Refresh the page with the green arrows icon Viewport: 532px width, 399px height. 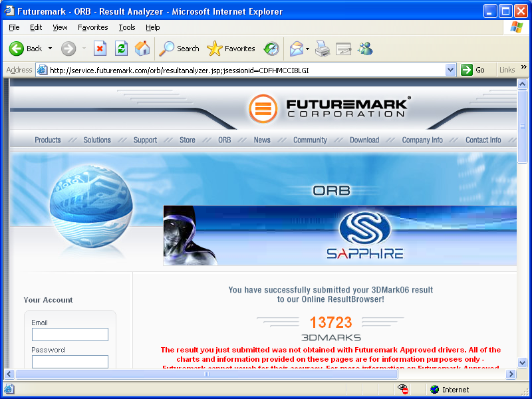coord(121,49)
